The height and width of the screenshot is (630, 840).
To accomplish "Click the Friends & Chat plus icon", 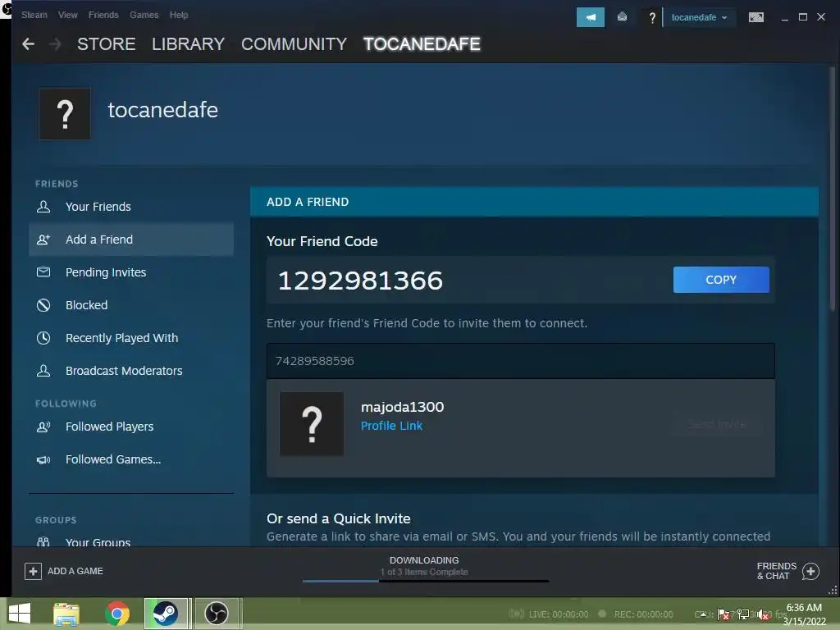I will tap(810, 572).
